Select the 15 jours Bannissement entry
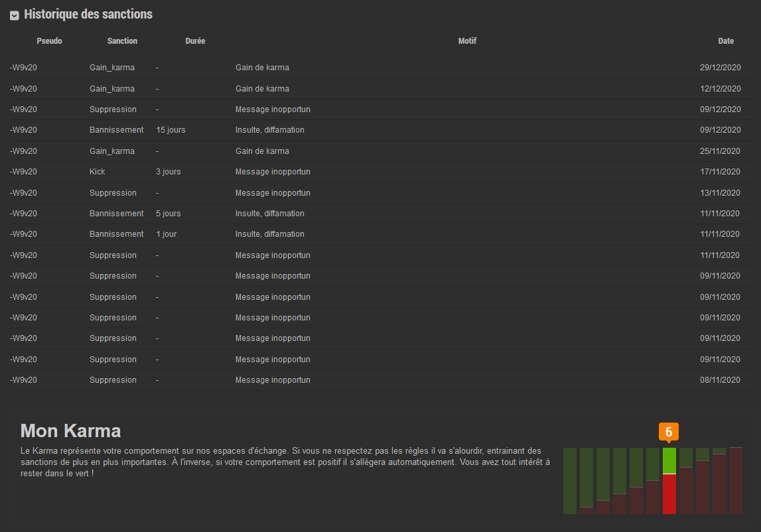This screenshot has width=761, height=532. (x=116, y=130)
